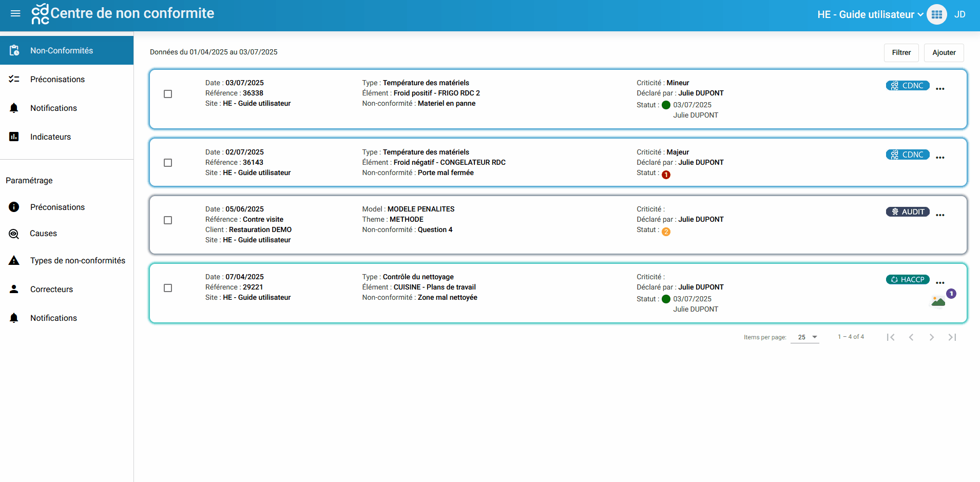Tick the checkbox for reference 29221

[x=168, y=288]
